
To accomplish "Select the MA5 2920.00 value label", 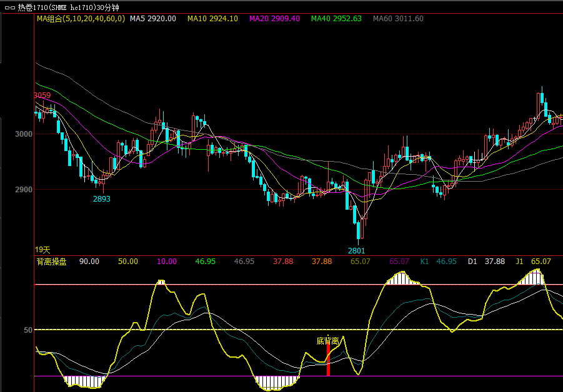I will coord(153,19).
